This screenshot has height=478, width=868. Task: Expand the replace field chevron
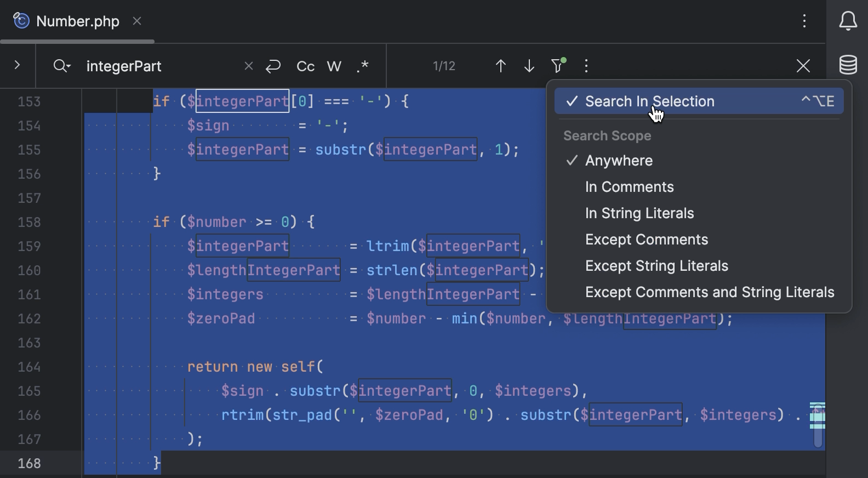(x=17, y=65)
